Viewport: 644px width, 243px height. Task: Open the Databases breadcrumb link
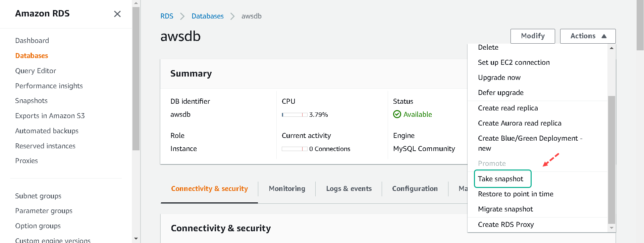pos(208,16)
